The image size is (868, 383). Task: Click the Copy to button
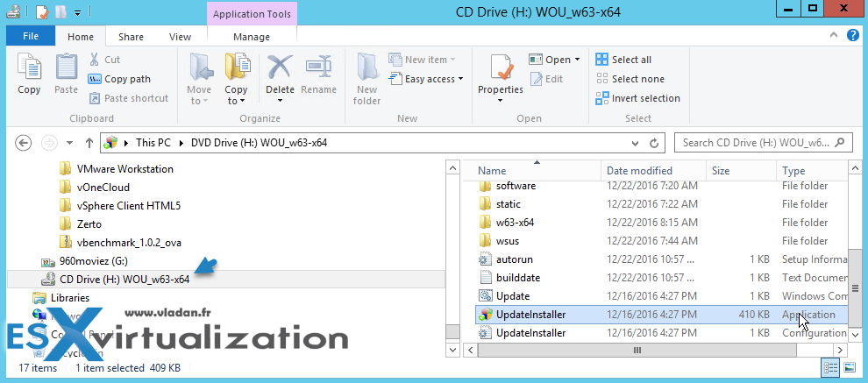[x=237, y=79]
